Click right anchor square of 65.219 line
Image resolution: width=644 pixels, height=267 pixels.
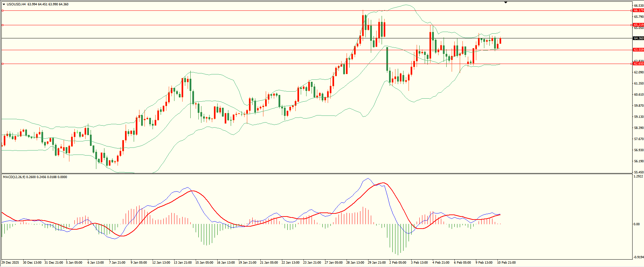(x=631, y=25)
